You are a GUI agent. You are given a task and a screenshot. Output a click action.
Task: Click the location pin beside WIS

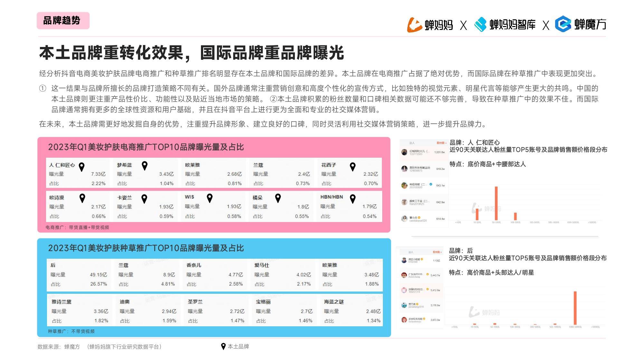210,198
